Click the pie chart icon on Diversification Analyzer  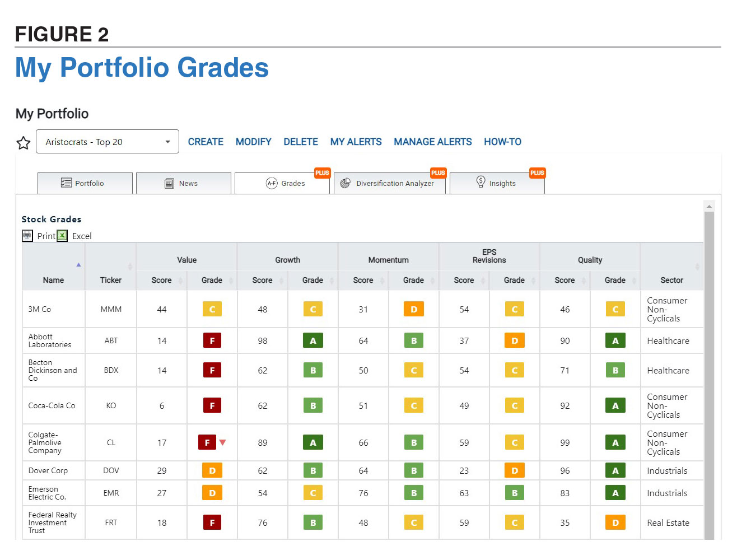point(346,183)
